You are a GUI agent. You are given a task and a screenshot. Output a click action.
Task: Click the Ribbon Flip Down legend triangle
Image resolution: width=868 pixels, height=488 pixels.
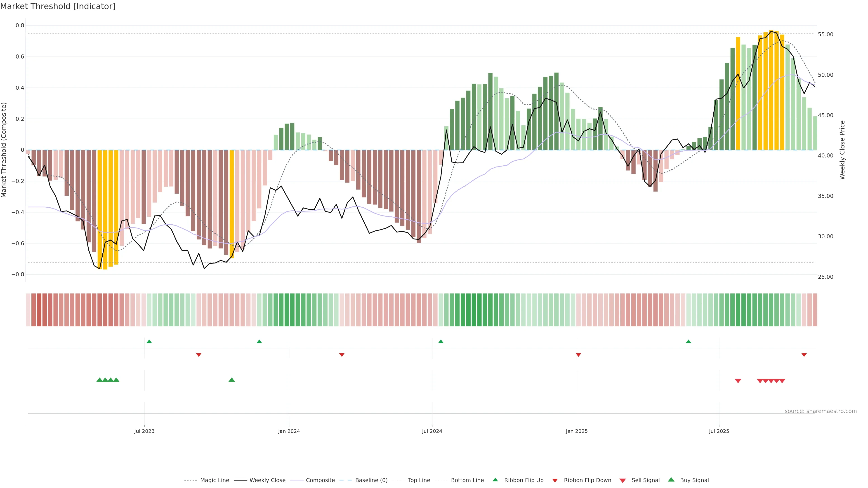[x=555, y=481]
